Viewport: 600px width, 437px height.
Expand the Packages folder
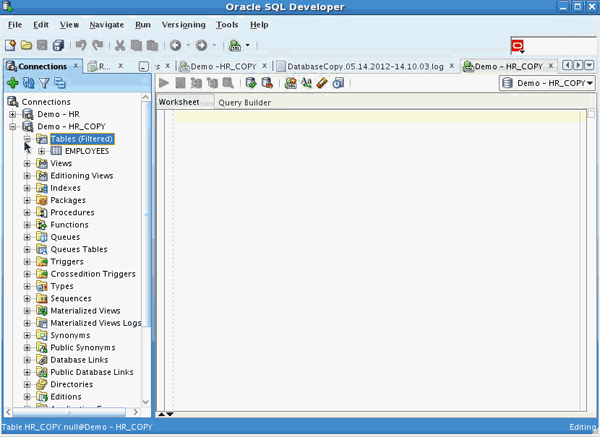[27, 200]
